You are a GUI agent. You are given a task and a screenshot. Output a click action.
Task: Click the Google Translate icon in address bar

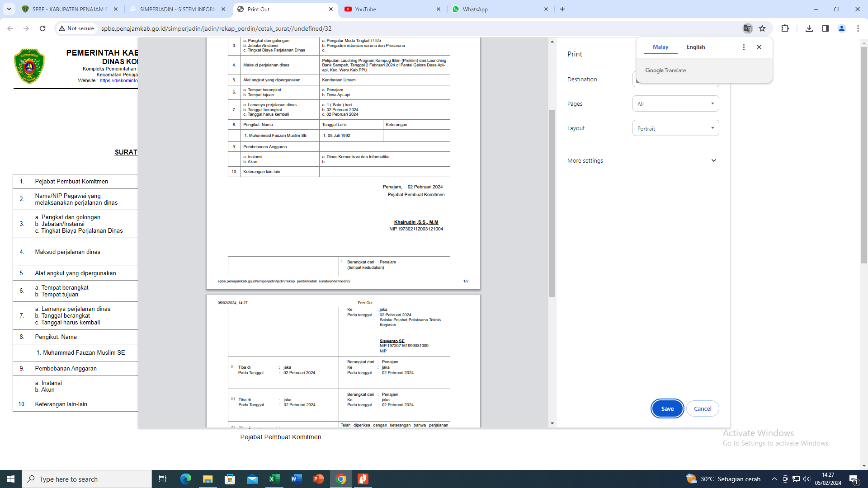click(x=747, y=28)
